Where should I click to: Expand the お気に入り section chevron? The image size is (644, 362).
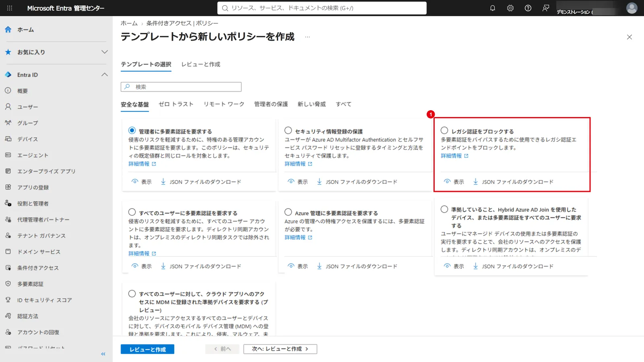coord(105,52)
